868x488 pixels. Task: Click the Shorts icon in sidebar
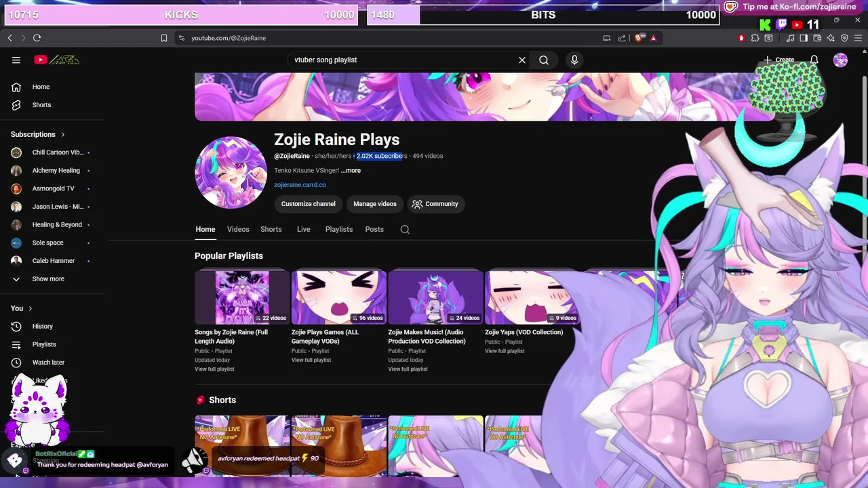(x=16, y=105)
